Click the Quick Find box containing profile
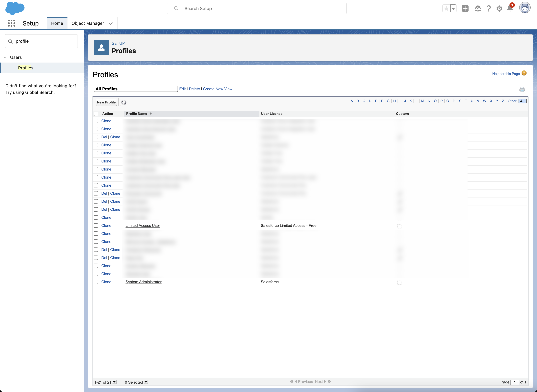This screenshot has height=392, width=537. click(41, 41)
